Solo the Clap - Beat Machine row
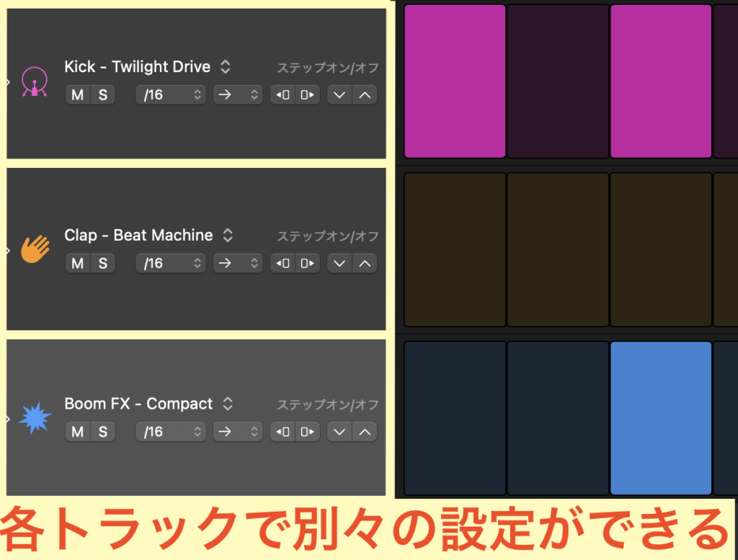 (102, 264)
